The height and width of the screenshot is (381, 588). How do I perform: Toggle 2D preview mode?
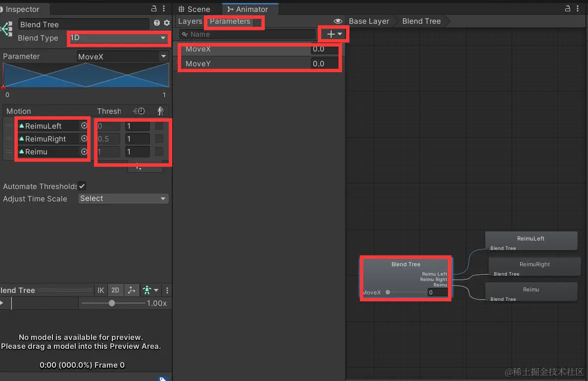(115, 290)
